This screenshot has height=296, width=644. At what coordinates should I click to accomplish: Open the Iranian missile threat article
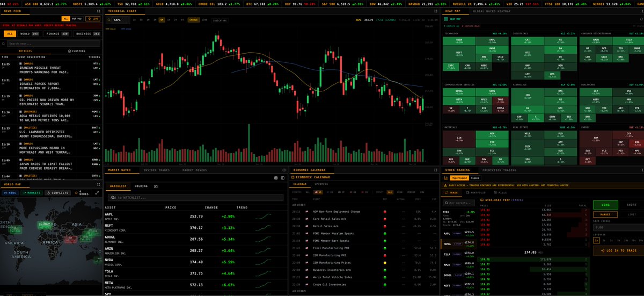(x=52, y=68)
